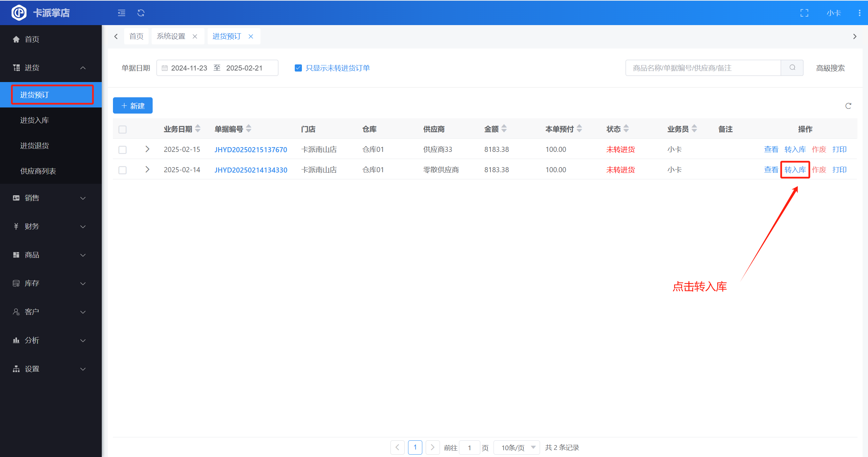Viewport: 868px width, 457px height.
Task: Click 转入库 for the 零散供应商 order
Action: coord(795,170)
